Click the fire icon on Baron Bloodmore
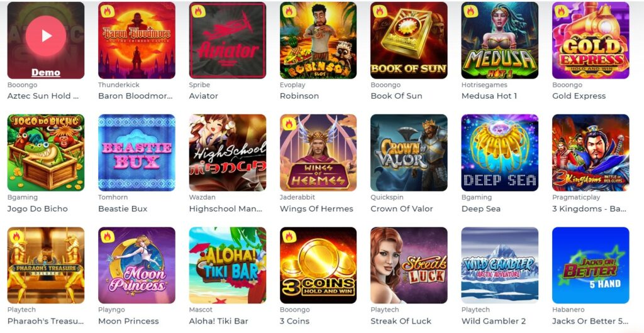Image resolution: width=644 pixels, height=333 pixels. tap(108, 11)
